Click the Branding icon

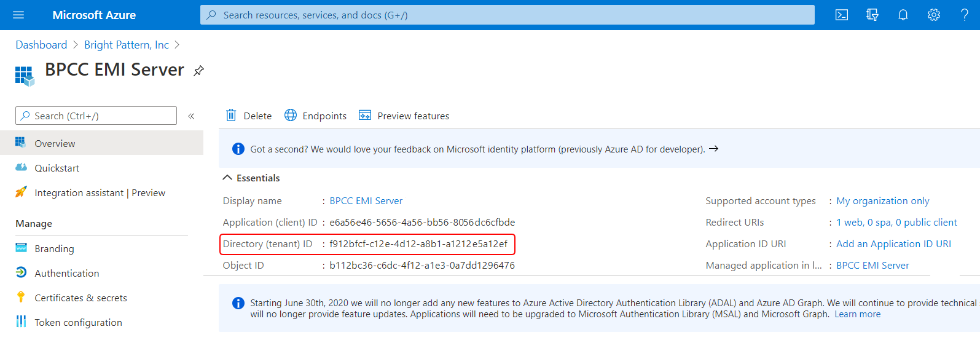click(21, 248)
